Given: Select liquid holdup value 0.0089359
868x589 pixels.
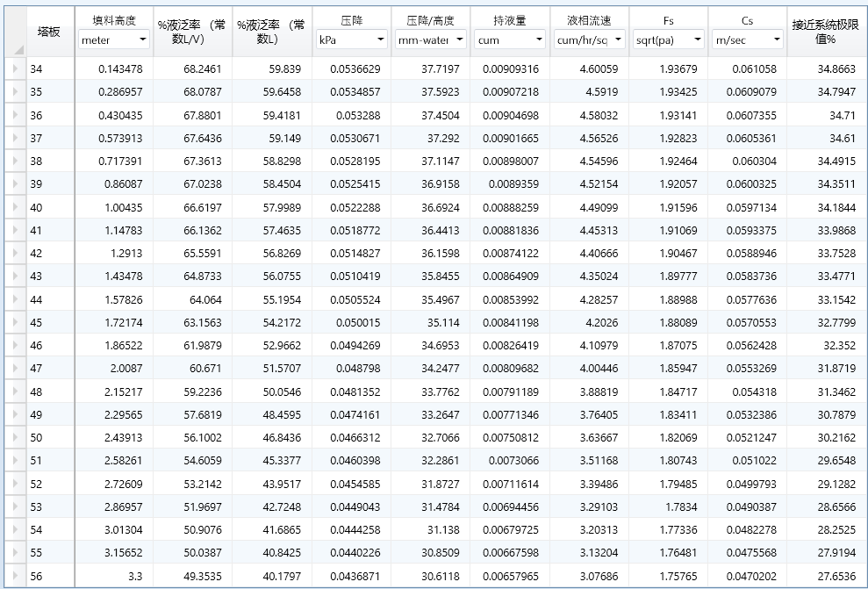Looking at the screenshot, I should (x=513, y=183).
